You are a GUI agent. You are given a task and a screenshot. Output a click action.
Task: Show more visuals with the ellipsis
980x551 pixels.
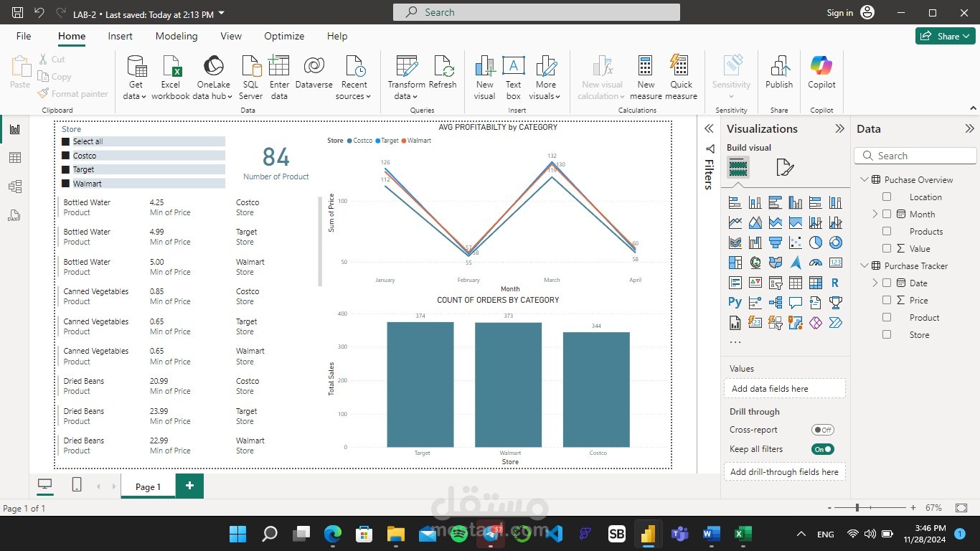coord(735,342)
